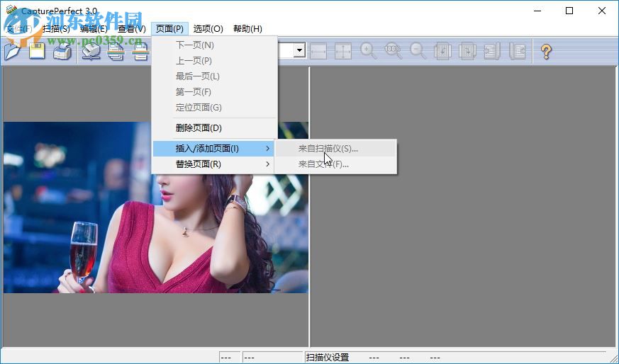Go to next page book icon

point(517,51)
